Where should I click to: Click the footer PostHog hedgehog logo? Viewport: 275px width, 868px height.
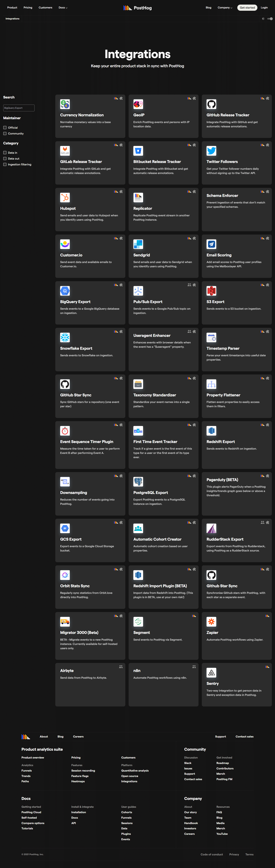(x=26, y=737)
